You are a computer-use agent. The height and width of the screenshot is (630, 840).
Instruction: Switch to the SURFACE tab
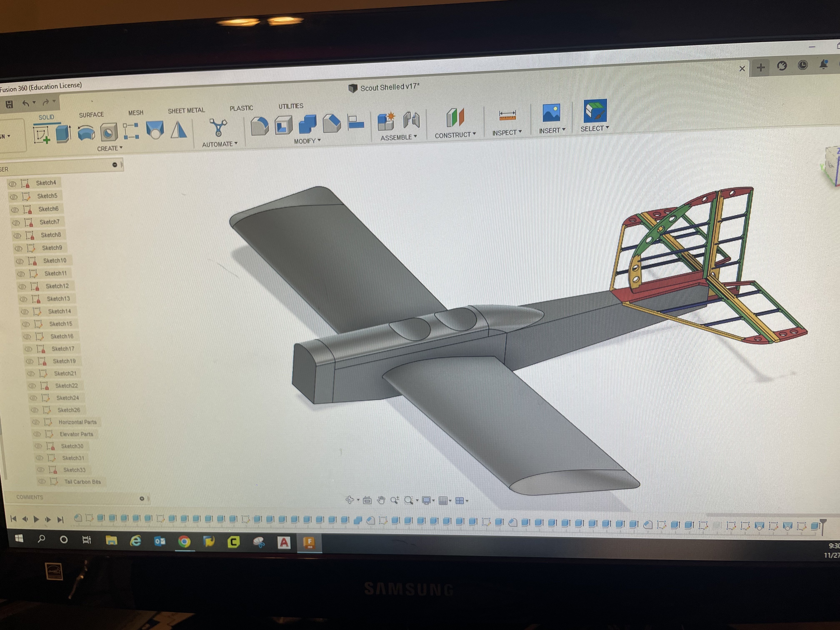click(91, 115)
